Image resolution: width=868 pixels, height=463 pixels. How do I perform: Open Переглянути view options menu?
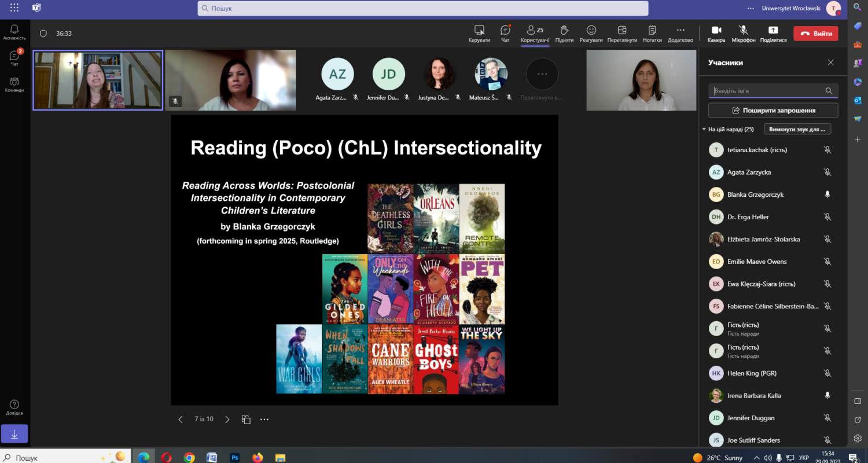coord(622,34)
